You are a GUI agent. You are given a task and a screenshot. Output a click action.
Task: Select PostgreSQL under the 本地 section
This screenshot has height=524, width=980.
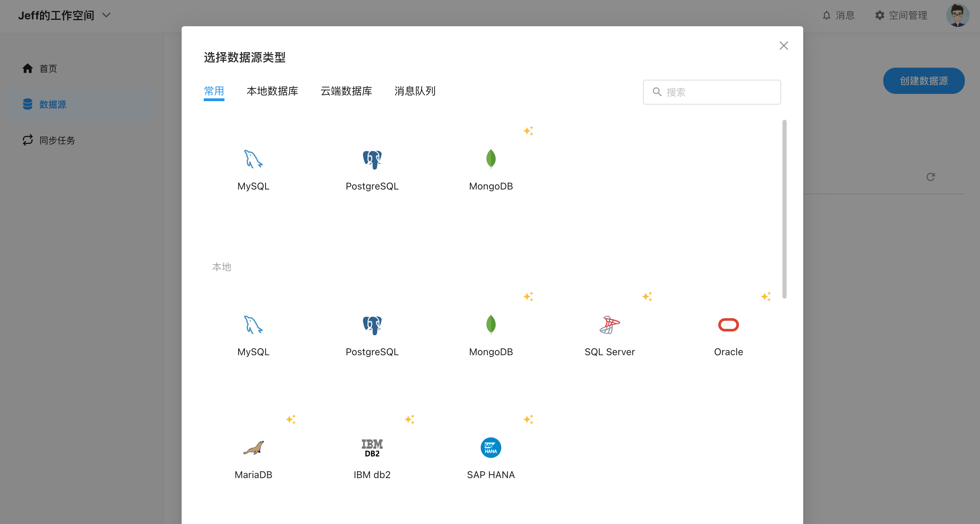[x=372, y=325]
